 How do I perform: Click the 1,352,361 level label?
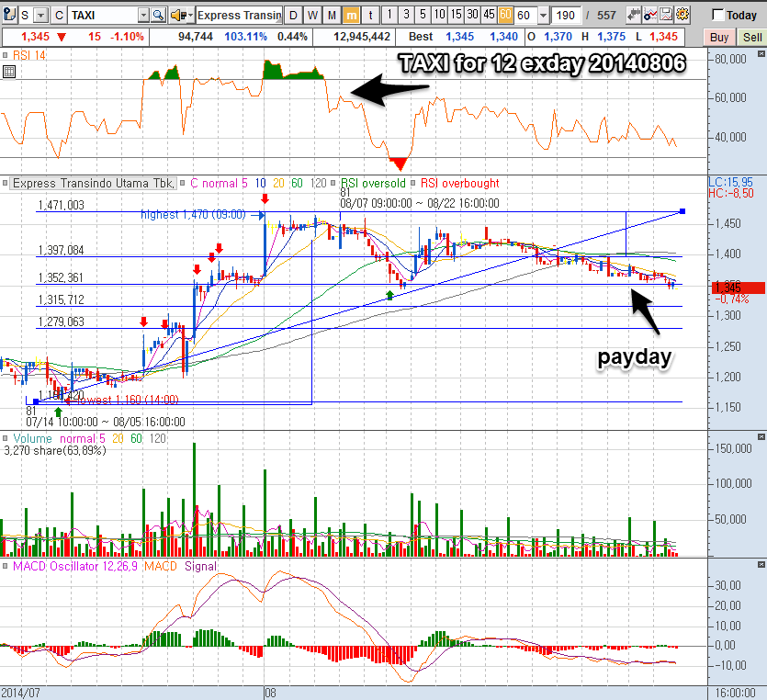pos(62,277)
